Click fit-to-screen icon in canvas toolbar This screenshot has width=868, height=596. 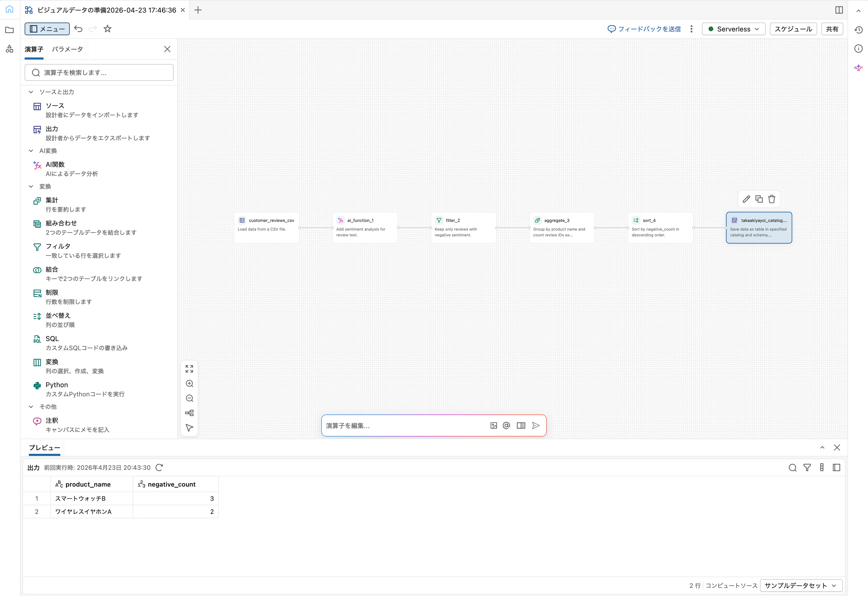click(189, 369)
